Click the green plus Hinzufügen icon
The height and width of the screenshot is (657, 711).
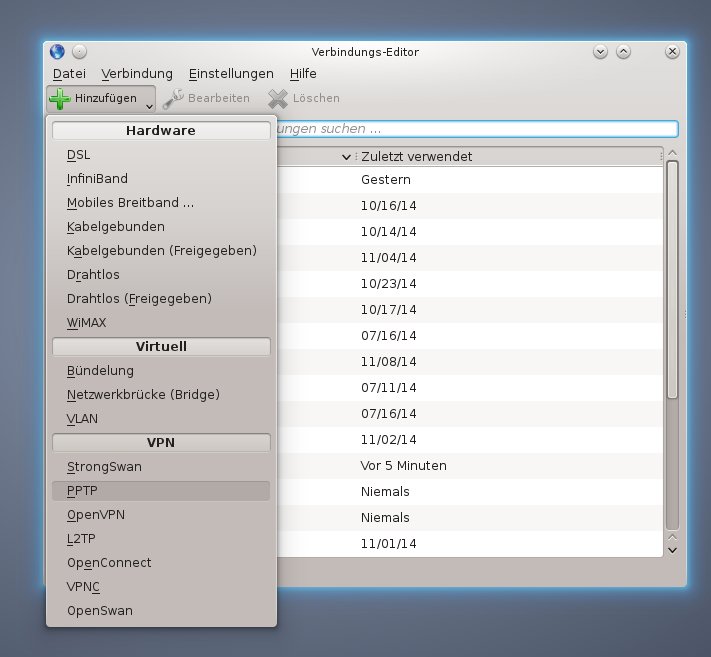60,98
